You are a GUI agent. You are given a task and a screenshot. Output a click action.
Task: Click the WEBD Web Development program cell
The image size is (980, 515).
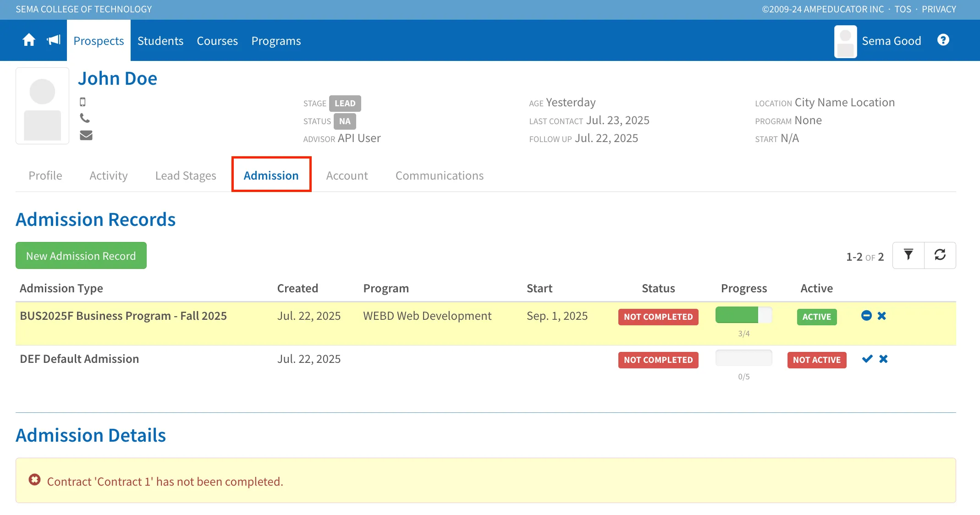427,316
